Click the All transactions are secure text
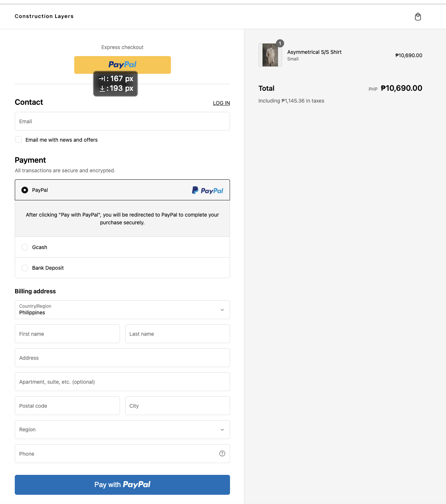Screen dimensions: 446x504 65,170
